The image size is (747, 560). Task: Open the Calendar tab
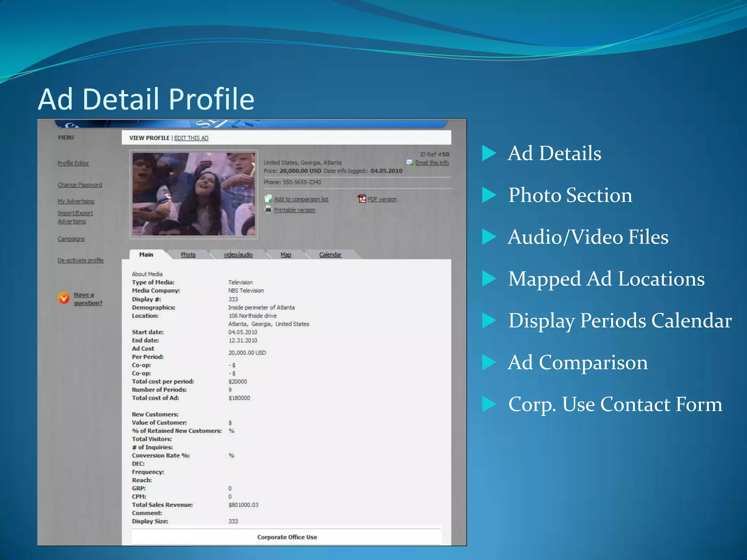[330, 254]
